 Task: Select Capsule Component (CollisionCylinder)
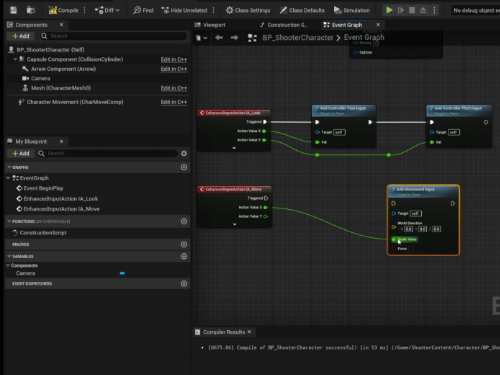75,59
